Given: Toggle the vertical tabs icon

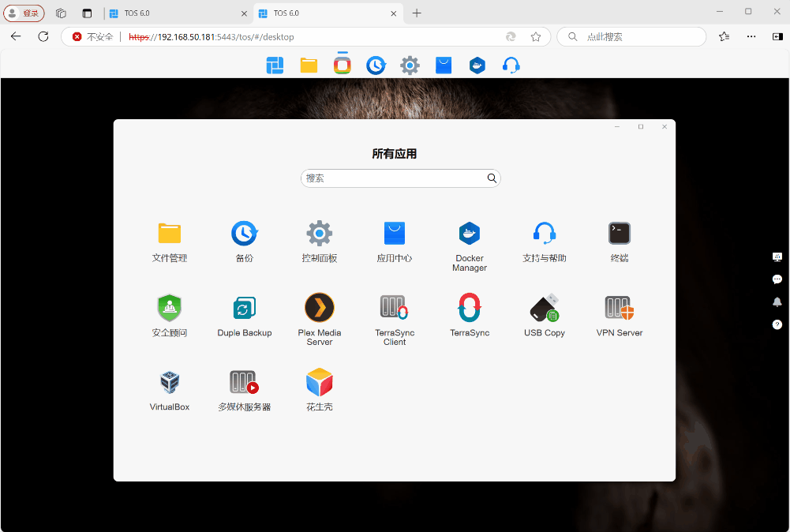Looking at the screenshot, I should tap(87, 13).
